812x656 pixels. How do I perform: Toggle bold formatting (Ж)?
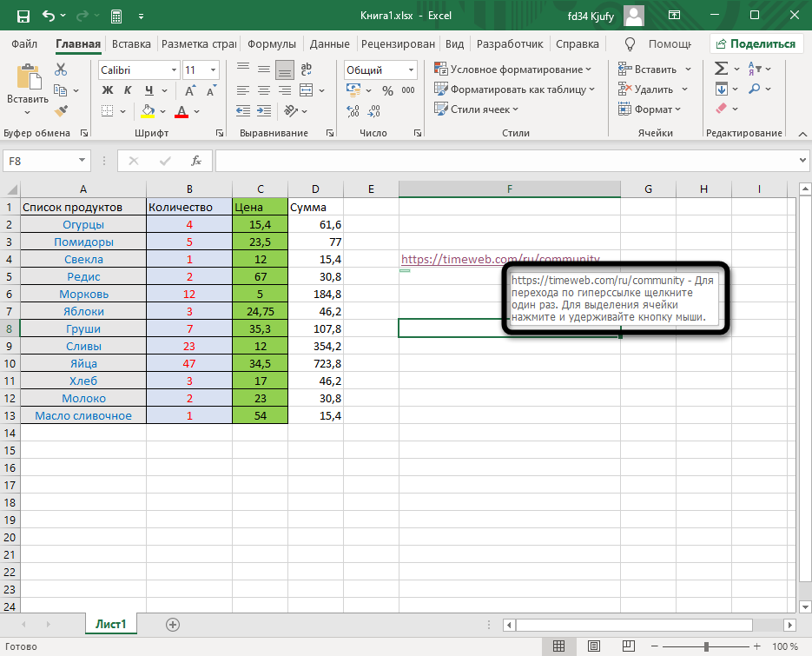point(108,90)
